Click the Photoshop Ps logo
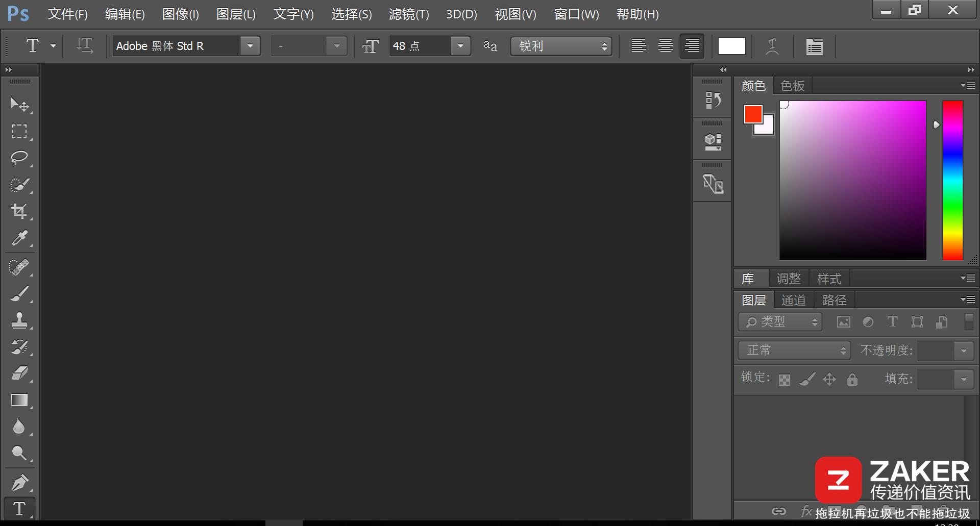The image size is (980, 526). 18,14
